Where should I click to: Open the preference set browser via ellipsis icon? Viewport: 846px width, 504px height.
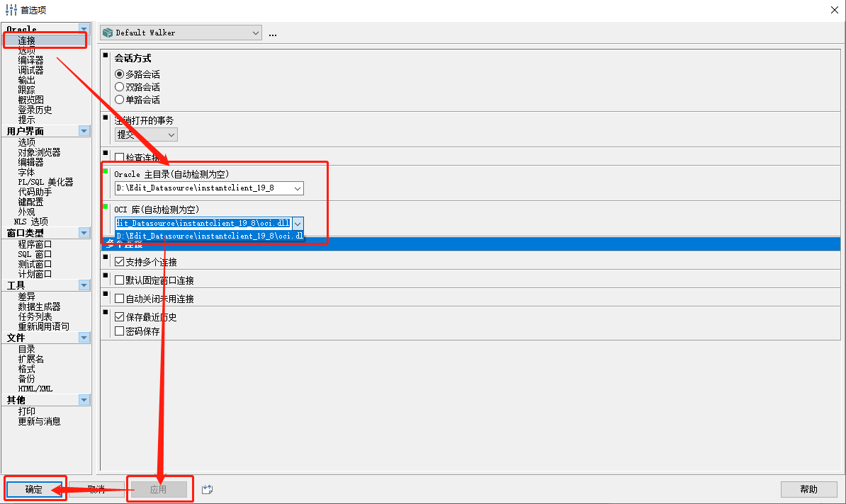click(x=272, y=32)
